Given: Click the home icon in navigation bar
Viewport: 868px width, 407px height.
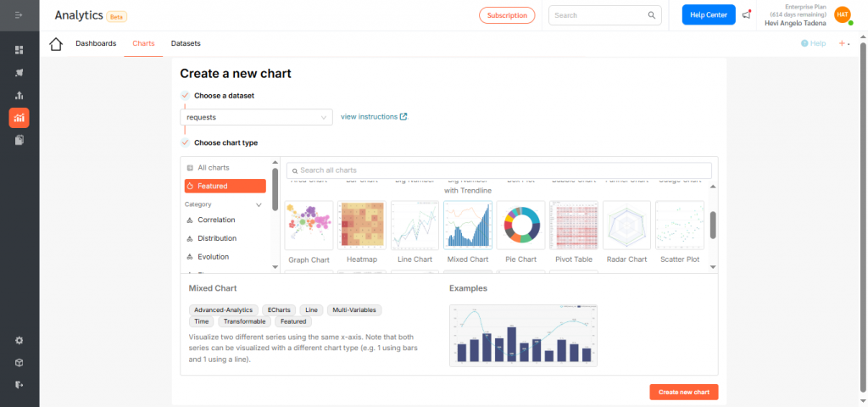Looking at the screenshot, I should coord(56,44).
